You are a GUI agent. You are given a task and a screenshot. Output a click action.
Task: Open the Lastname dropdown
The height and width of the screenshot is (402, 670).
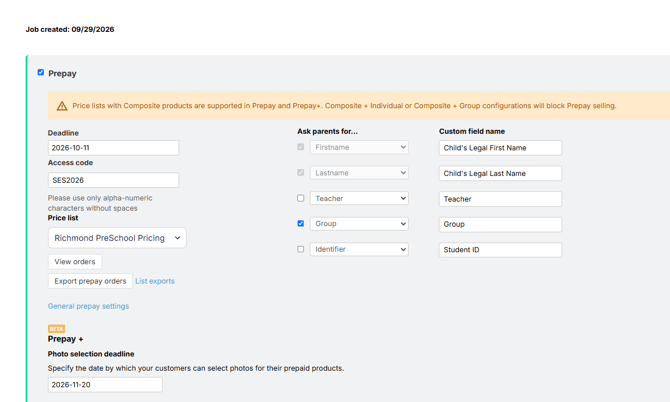coord(359,173)
